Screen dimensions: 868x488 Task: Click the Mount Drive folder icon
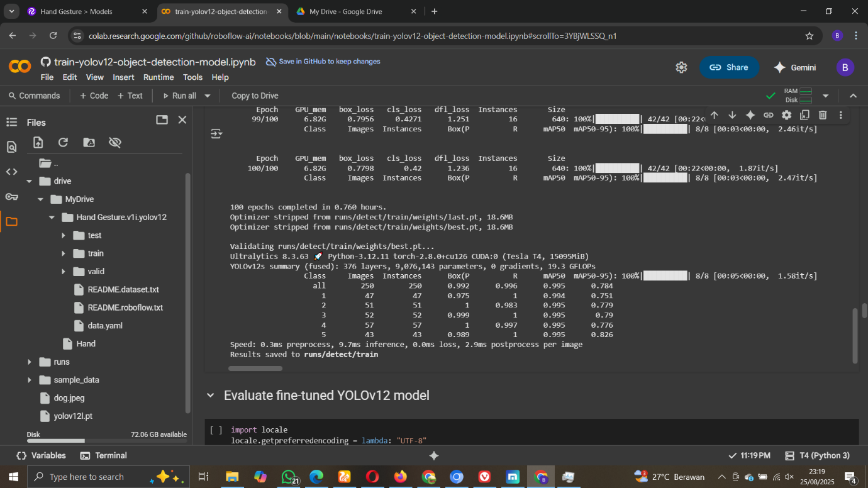[89, 143]
